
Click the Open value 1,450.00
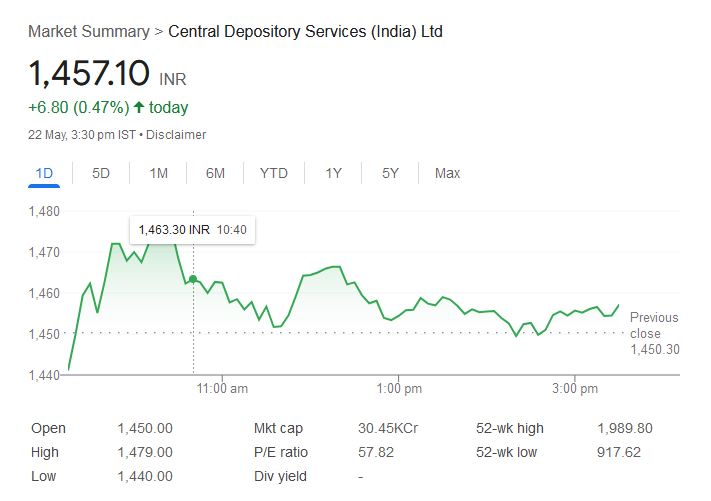coord(145,428)
